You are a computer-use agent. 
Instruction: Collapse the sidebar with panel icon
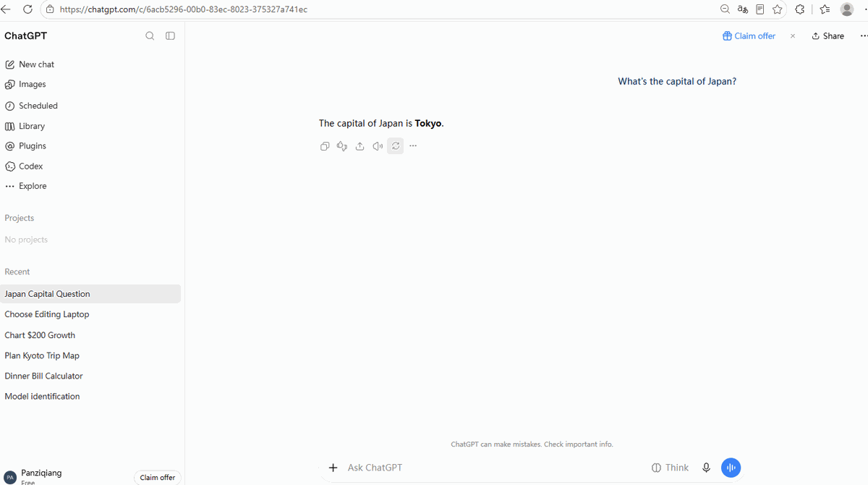(170, 36)
